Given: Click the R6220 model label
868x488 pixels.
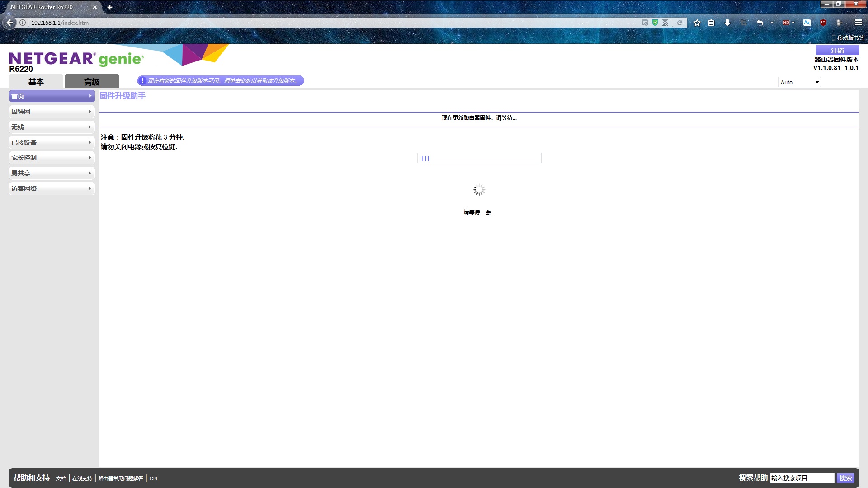Looking at the screenshot, I should (21, 69).
